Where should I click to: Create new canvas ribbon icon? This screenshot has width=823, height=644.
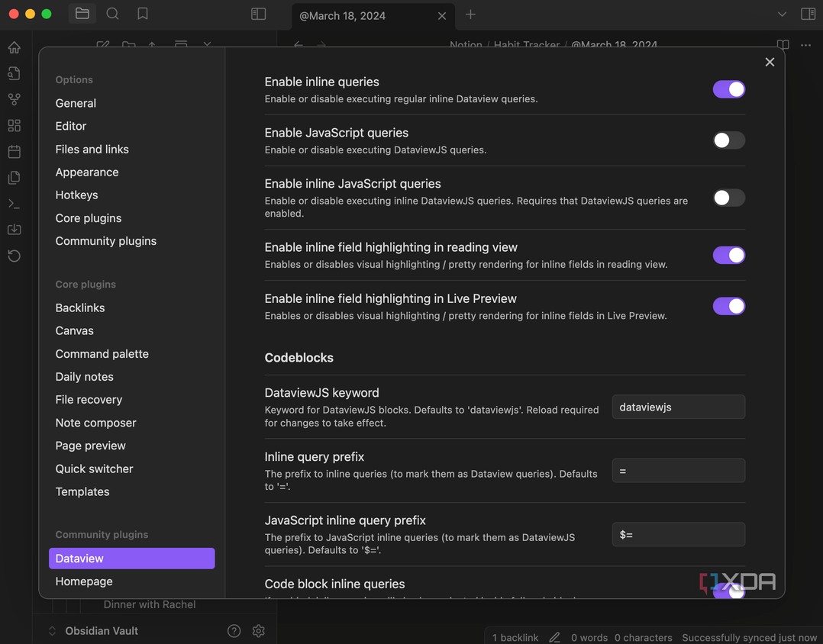tap(15, 125)
